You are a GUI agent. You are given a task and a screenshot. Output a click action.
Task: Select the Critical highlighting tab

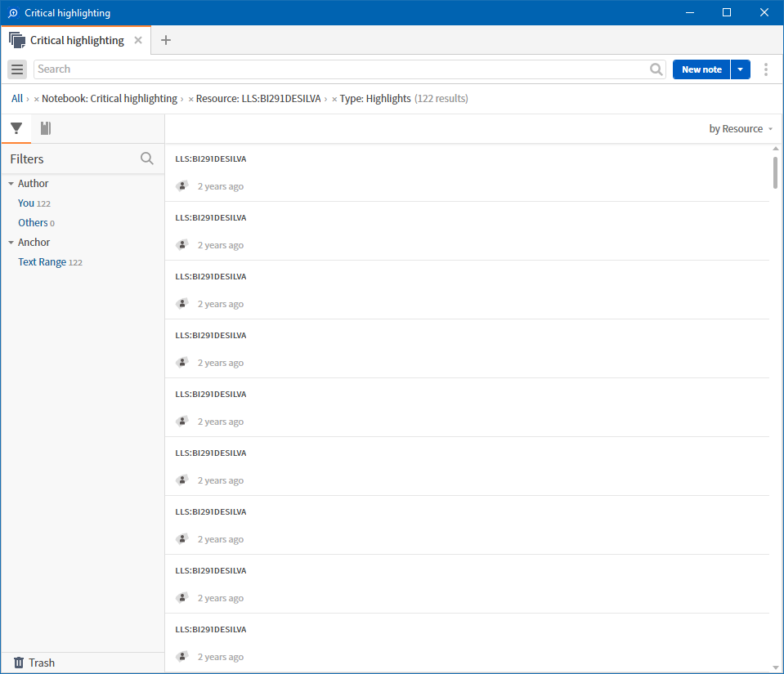pos(77,40)
